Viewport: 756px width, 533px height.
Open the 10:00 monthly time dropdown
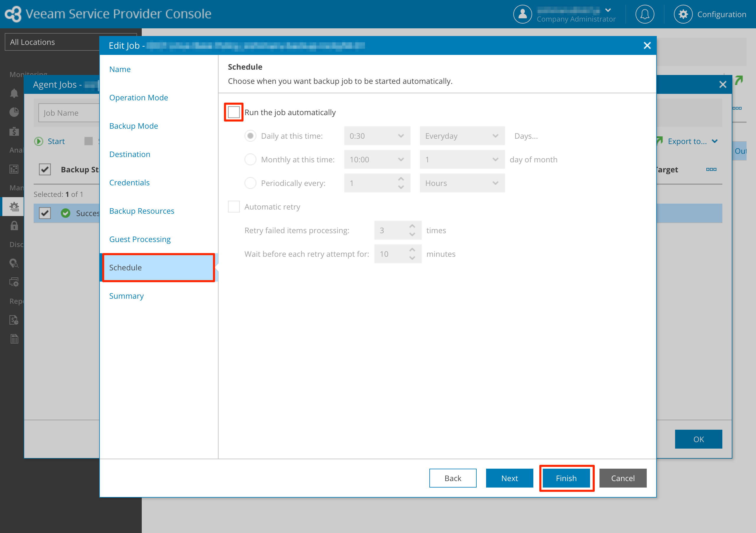377,160
